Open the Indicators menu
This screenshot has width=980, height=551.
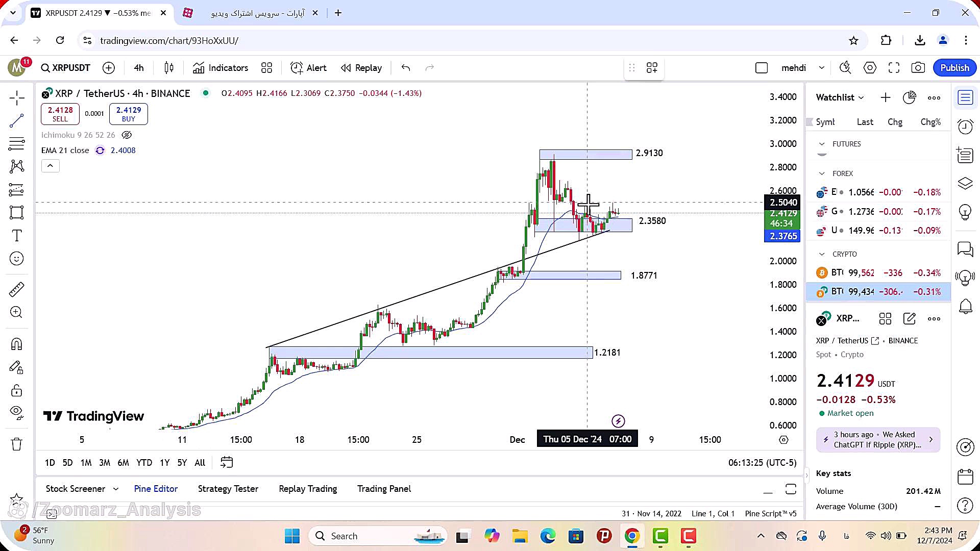[220, 68]
